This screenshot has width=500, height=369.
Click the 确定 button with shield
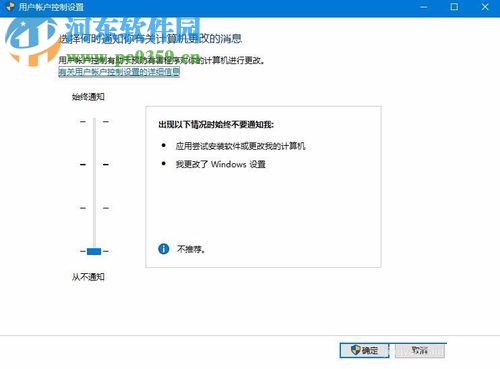tap(364, 350)
